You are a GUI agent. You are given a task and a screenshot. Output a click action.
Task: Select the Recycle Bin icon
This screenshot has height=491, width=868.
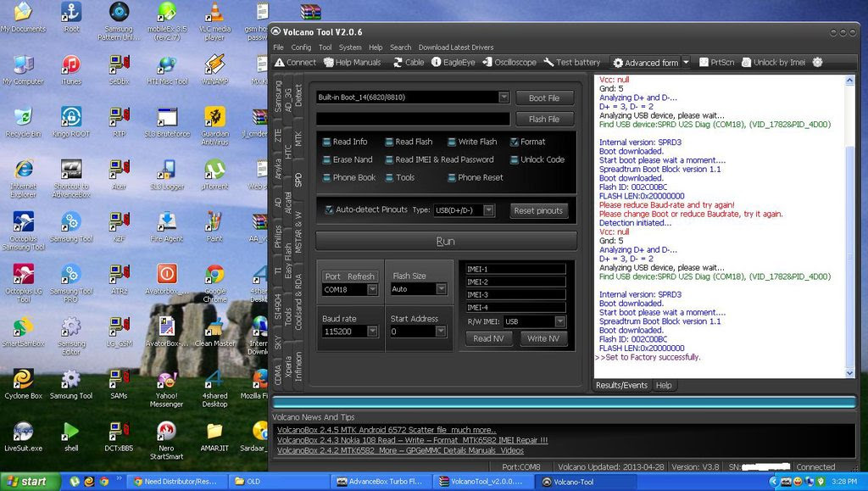pyautogui.click(x=23, y=122)
